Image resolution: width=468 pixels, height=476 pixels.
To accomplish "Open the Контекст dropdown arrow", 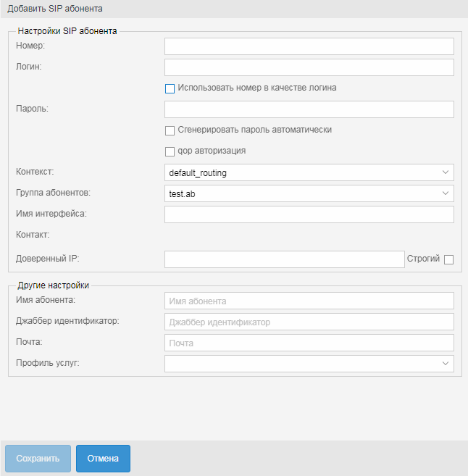I will pos(445,173).
